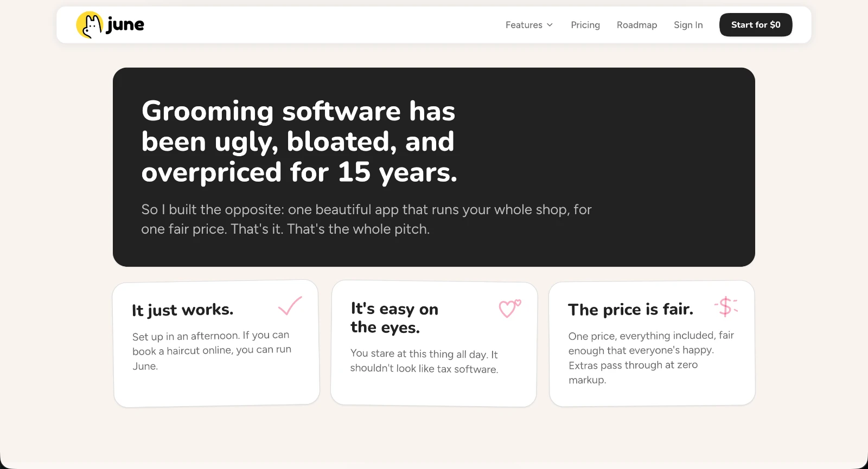Click the "Set up in an afternoon" description
868x469 pixels.
212,350
